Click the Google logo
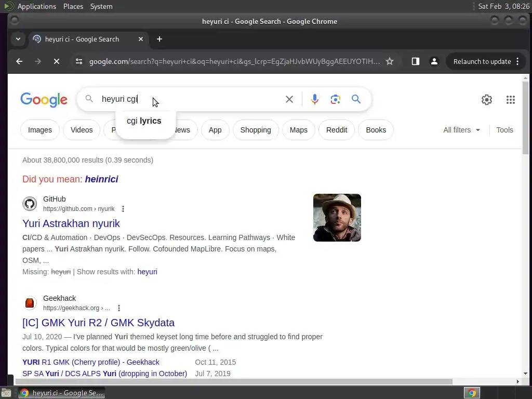This screenshot has height=399, width=532. (x=44, y=100)
